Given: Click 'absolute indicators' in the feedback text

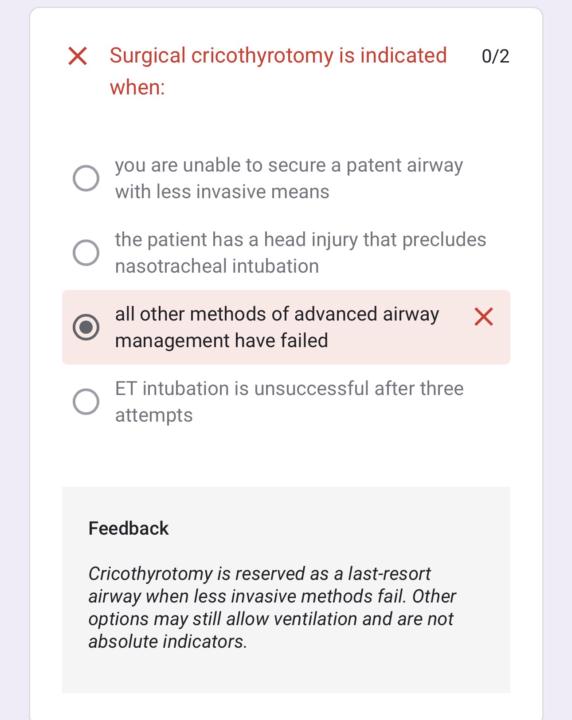Looking at the screenshot, I should point(168,641).
